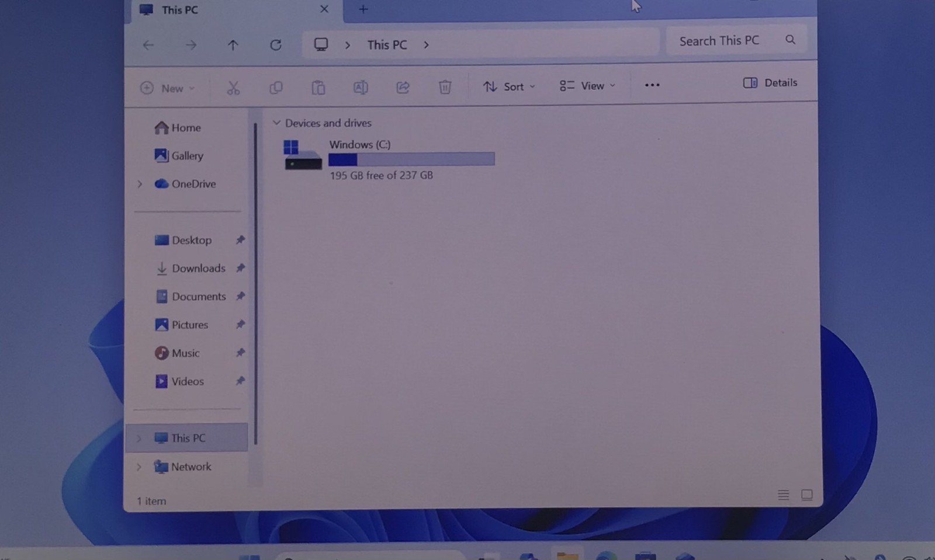Navigate up one folder level

(233, 45)
